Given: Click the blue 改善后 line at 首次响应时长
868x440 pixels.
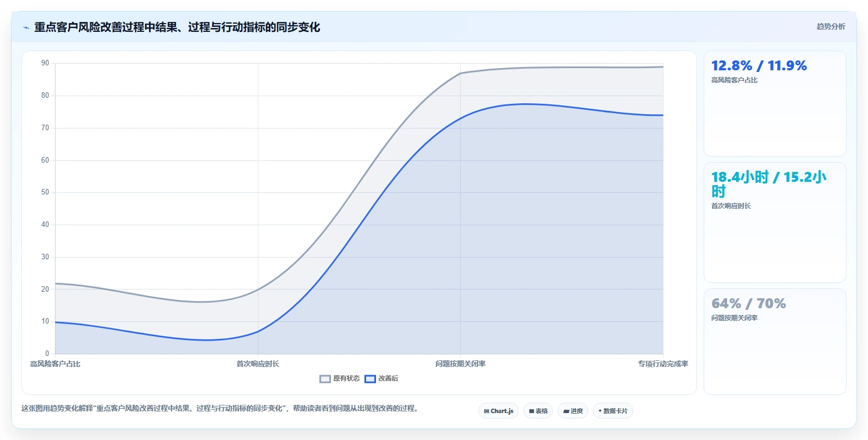Looking at the screenshot, I should pyautogui.click(x=258, y=331).
